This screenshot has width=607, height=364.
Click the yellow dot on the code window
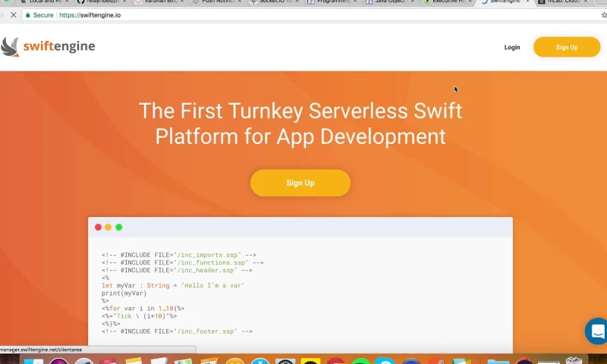click(109, 227)
